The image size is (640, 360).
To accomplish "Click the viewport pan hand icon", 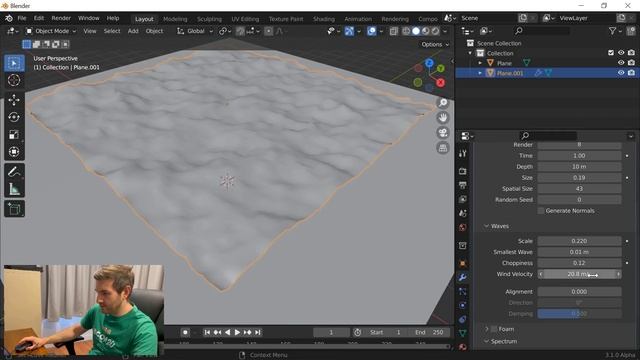I will pos(443,118).
